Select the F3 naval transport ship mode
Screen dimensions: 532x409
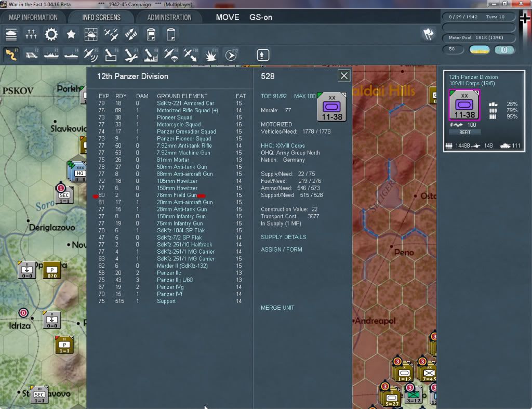(x=51, y=55)
